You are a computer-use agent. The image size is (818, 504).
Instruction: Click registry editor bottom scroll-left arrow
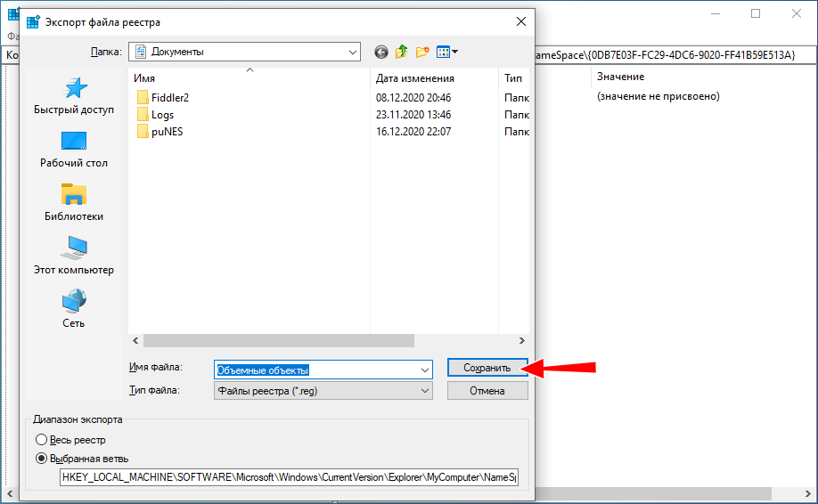[x=10, y=493]
